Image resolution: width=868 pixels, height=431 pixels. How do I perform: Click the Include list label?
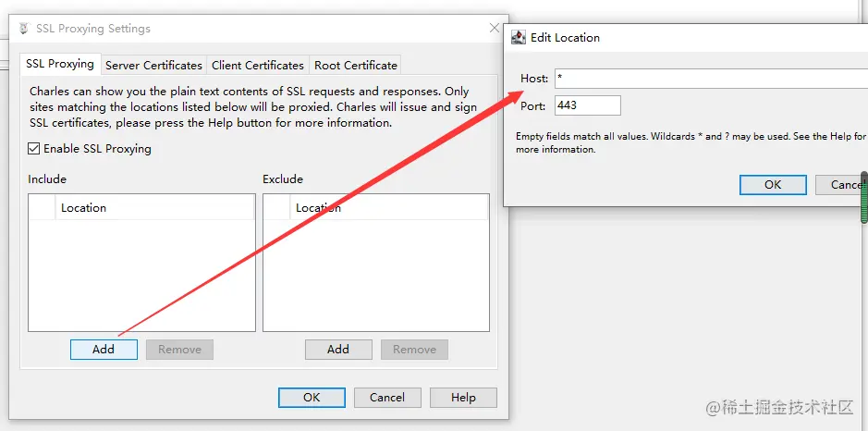(47, 179)
